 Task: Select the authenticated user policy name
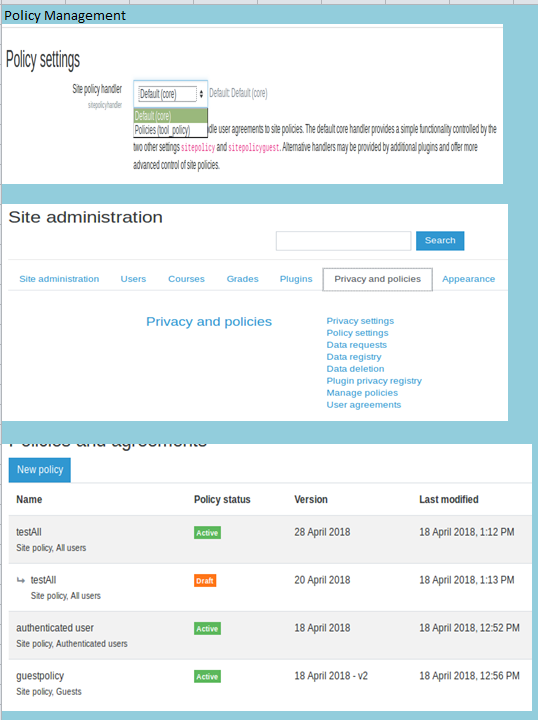55,628
